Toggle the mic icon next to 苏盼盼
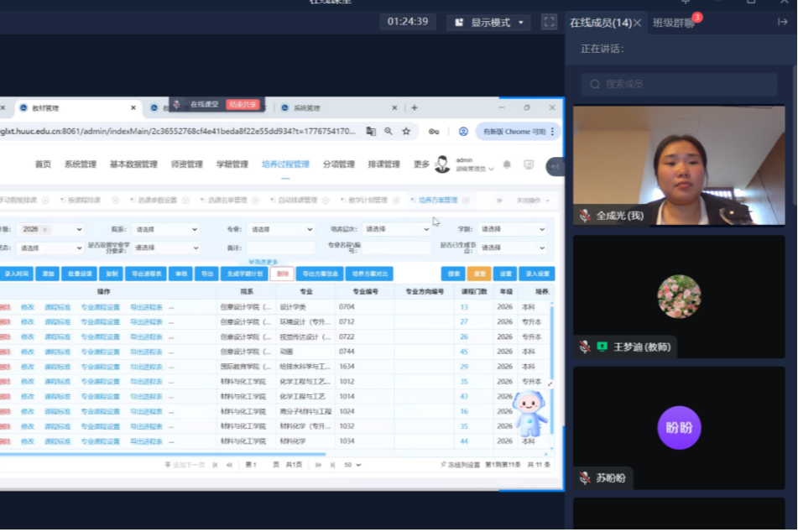Image resolution: width=798 pixels, height=532 pixels. 585,478
